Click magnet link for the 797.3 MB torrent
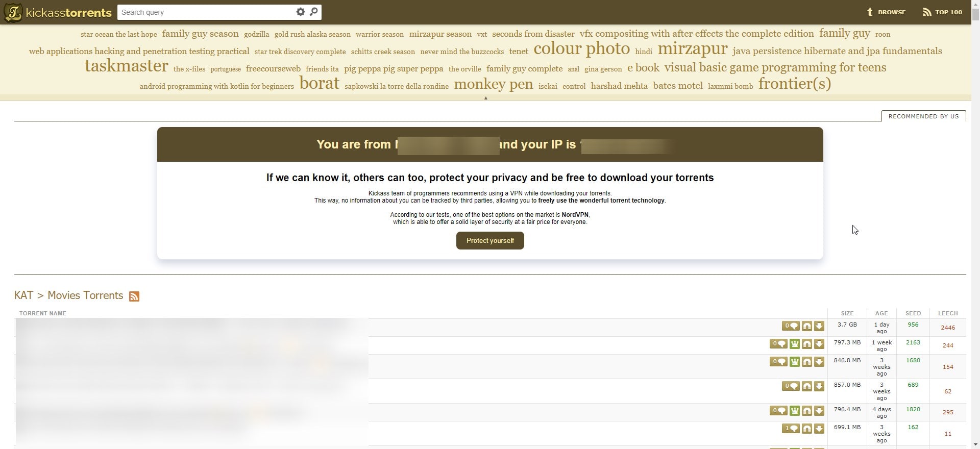 (x=807, y=344)
